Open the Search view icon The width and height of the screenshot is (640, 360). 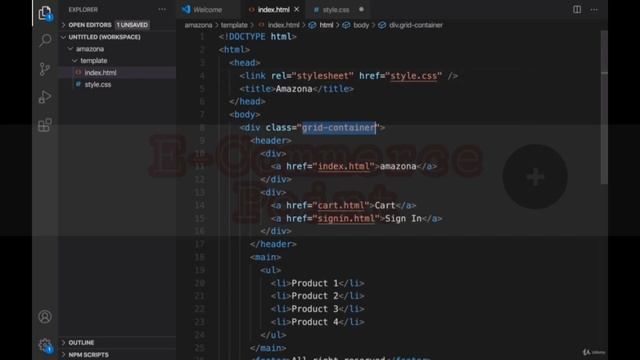coord(45,40)
